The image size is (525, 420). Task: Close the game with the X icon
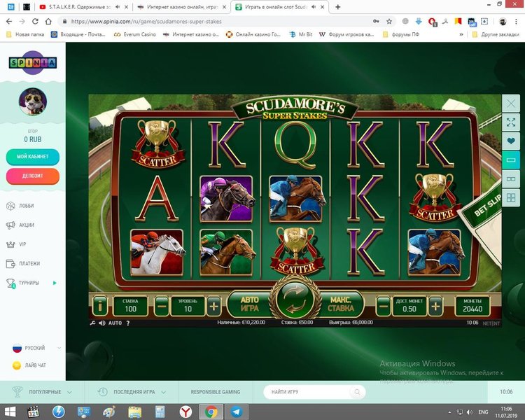coord(510,103)
